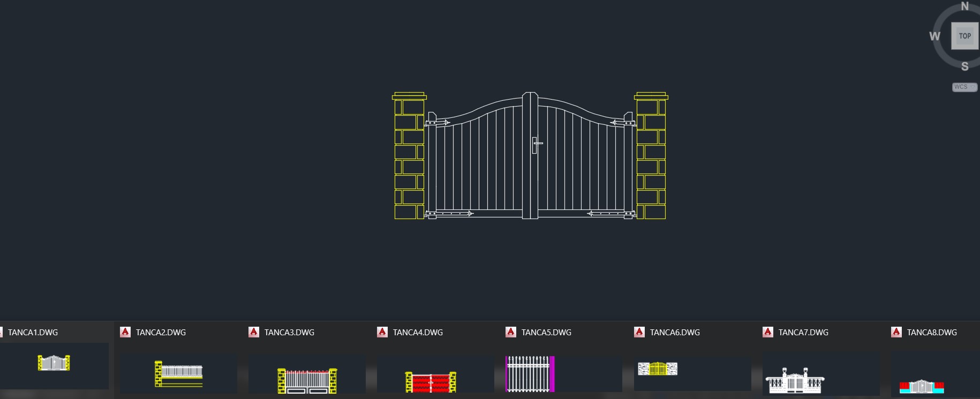Select the left yellow brick pillar
980x399 pixels.
(409, 156)
